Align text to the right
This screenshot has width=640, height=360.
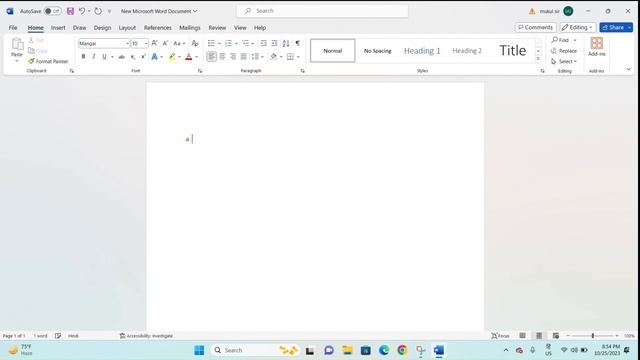(233, 57)
